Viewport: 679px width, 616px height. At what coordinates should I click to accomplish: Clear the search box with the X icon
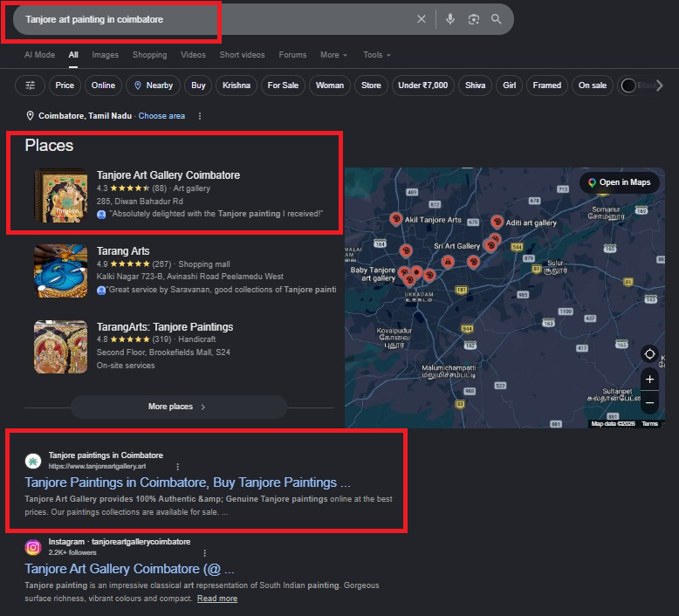pyautogui.click(x=422, y=19)
